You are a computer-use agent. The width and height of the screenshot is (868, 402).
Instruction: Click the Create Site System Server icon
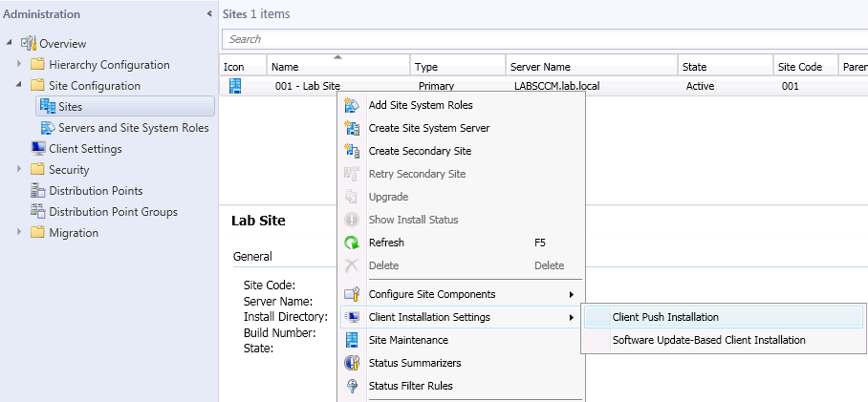coord(352,128)
